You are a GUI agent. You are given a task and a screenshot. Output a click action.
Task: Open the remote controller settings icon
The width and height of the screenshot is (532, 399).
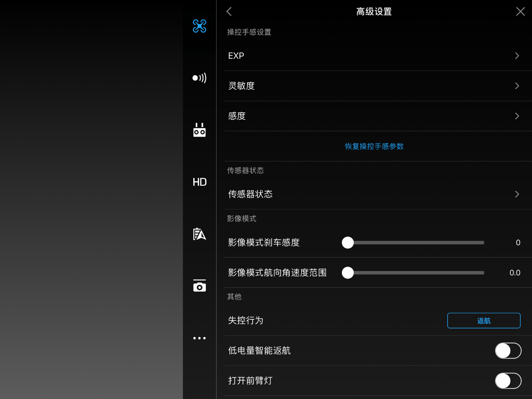[199, 130]
